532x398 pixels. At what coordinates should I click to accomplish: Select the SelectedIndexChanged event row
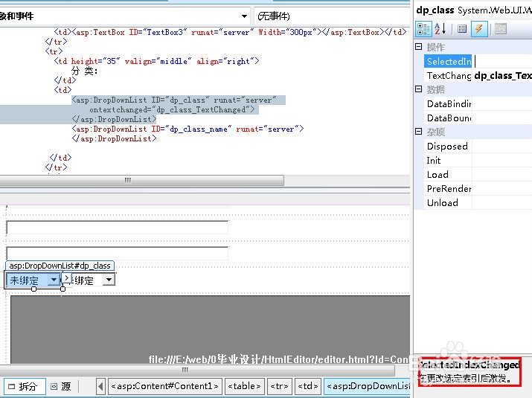click(x=448, y=62)
